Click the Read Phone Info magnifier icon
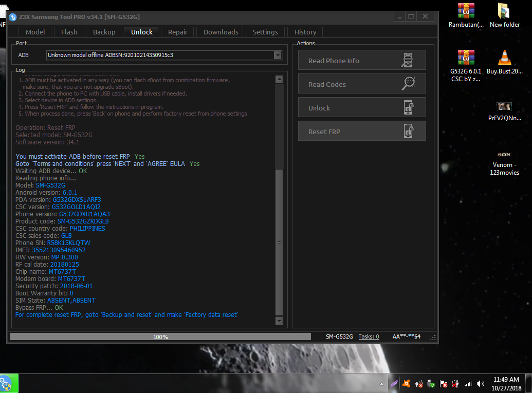 tap(407, 60)
